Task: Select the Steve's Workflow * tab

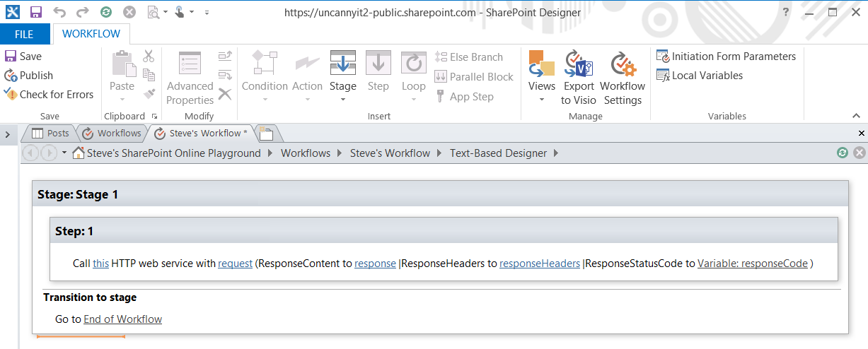Action: [201, 133]
